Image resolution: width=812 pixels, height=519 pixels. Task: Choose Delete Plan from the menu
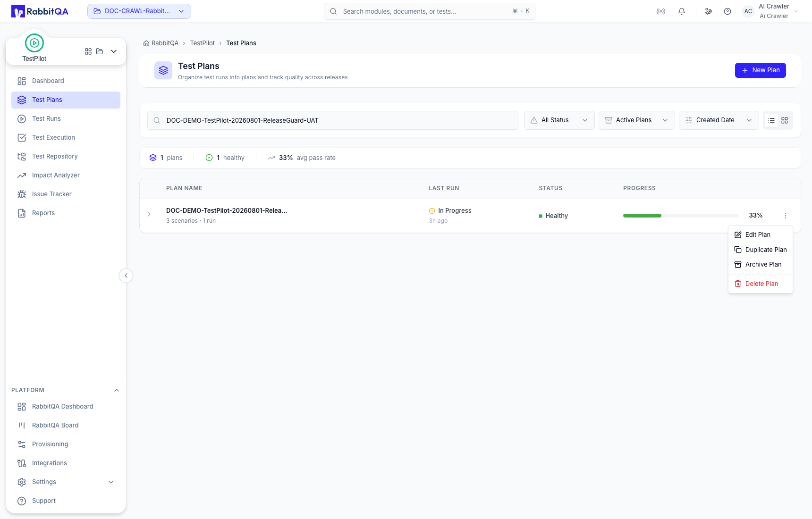click(761, 284)
